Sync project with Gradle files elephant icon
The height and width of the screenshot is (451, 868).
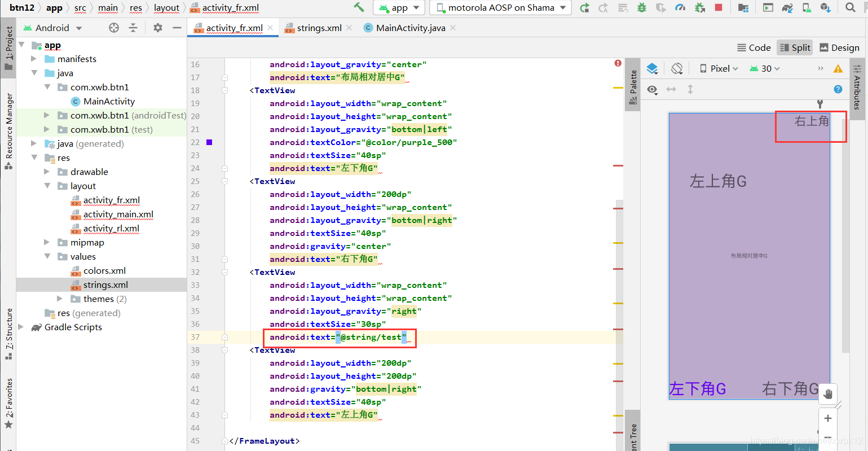click(787, 8)
